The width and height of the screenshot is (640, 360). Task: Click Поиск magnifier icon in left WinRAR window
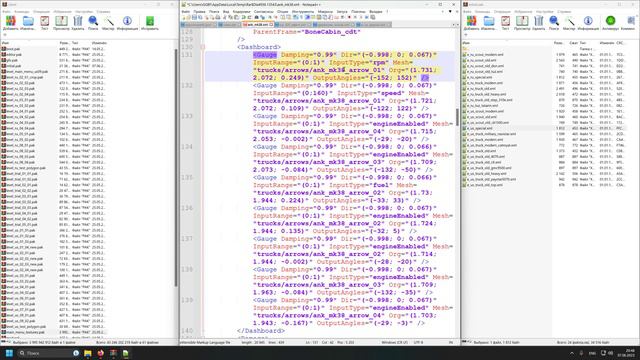[93, 23]
